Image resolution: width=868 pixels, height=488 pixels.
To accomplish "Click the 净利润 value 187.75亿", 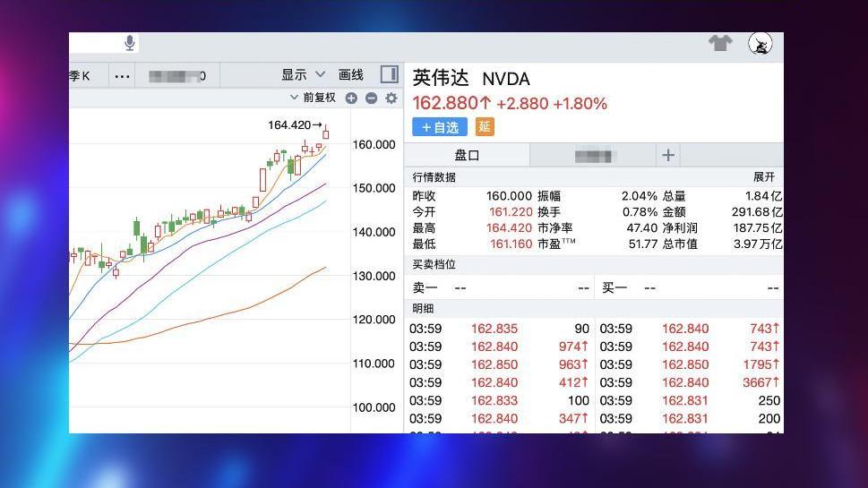I will [x=757, y=228].
